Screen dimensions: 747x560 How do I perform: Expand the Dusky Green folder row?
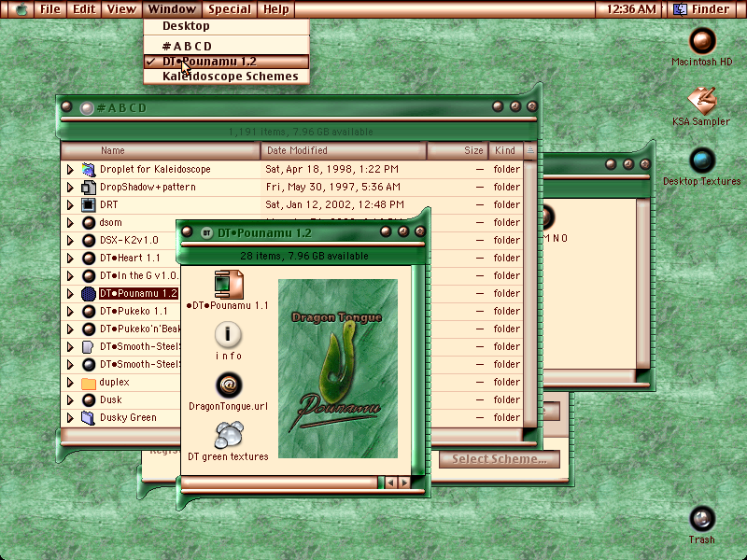pos(70,417)
